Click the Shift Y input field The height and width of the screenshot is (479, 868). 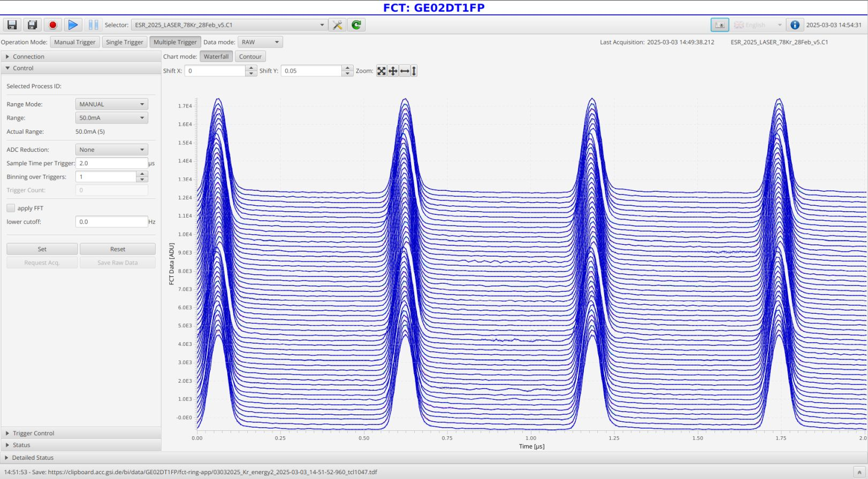coord(311,71)
